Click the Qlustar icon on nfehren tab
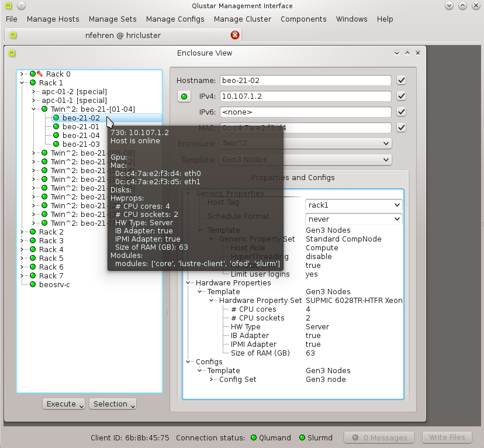 pos(13,35)
